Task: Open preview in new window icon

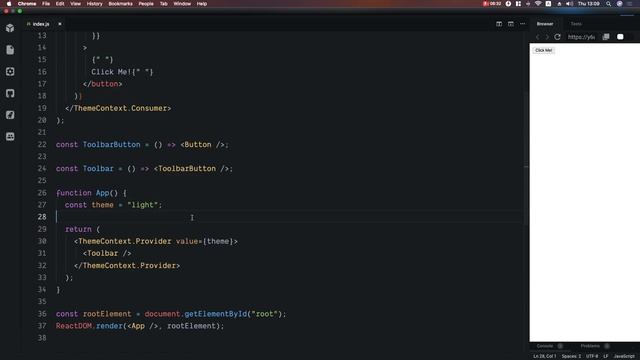Action: point(606,37)
